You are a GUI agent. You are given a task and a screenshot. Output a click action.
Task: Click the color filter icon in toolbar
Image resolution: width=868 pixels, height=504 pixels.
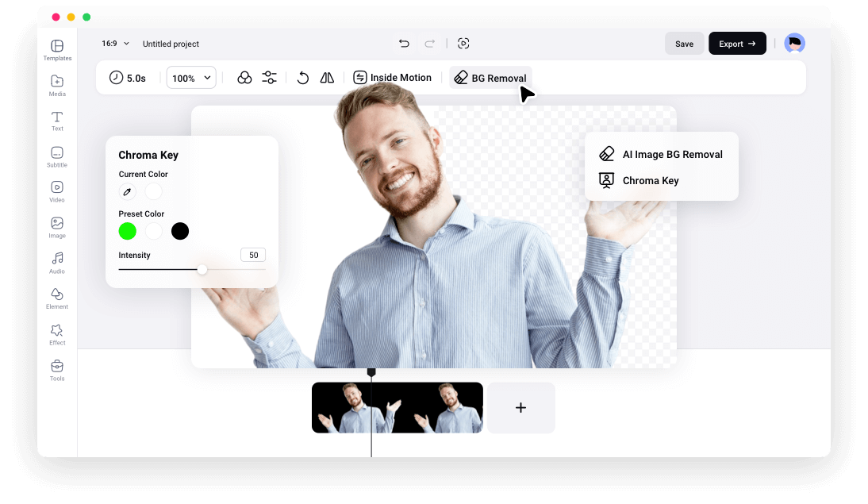pyautogui.click(x=244, y=77)
